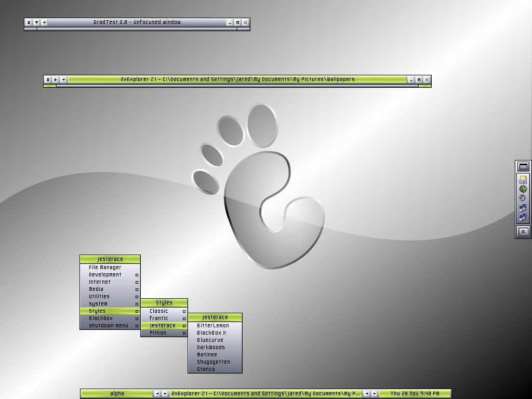Apply the BlackBox X style

coord(215,333)
